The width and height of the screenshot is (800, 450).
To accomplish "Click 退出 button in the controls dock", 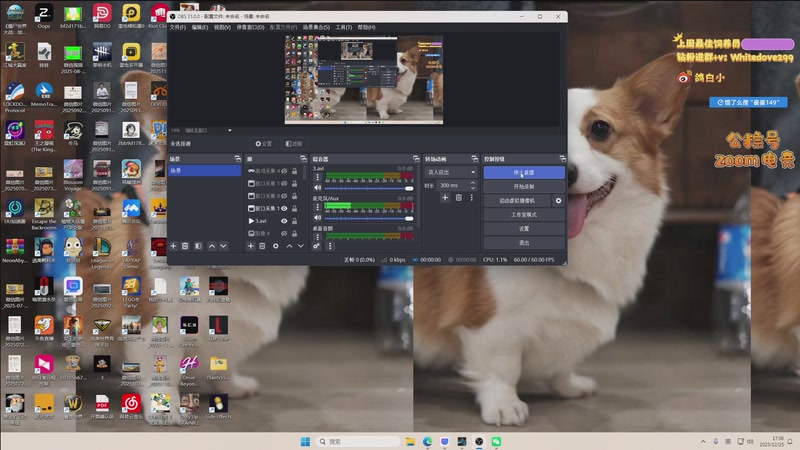I will (524, 243).
